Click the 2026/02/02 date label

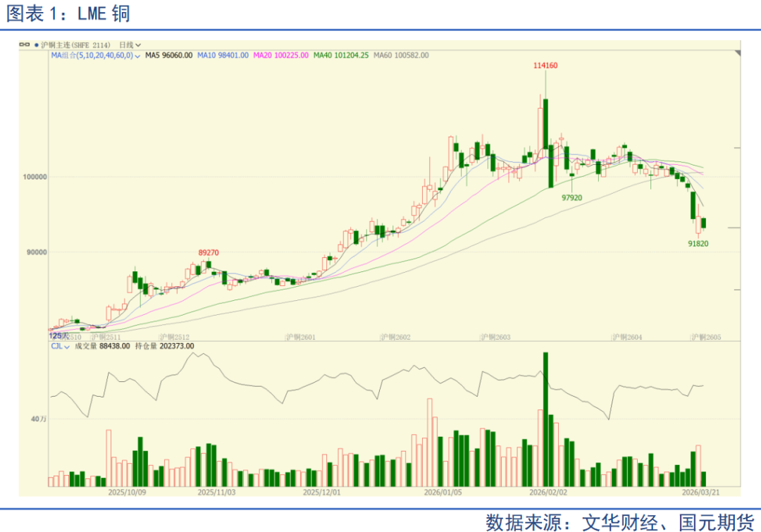tap(548, 493)
